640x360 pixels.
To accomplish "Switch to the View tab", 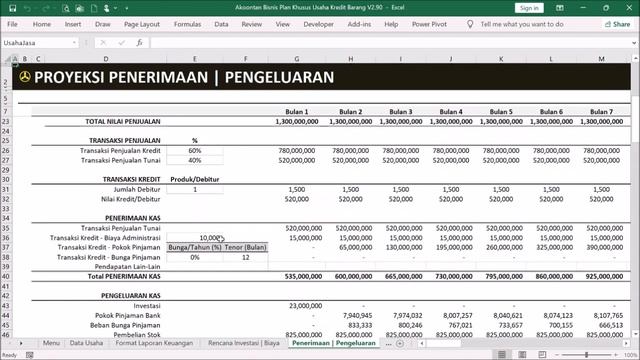I will [x=282, y=24].
